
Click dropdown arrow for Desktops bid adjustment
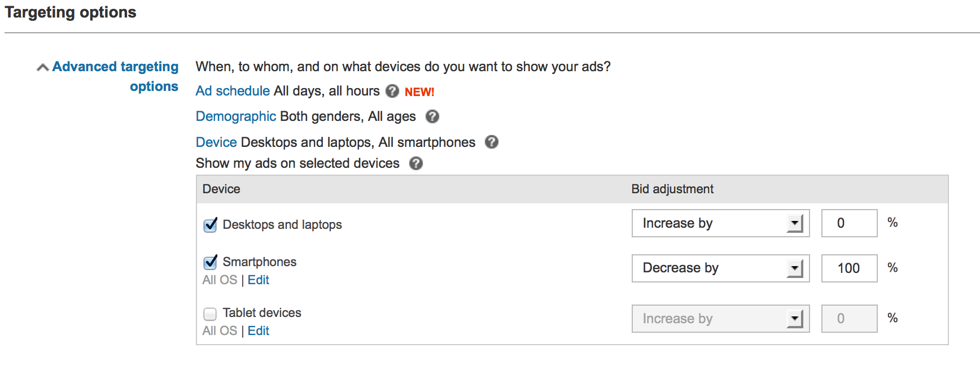point(795,223)
